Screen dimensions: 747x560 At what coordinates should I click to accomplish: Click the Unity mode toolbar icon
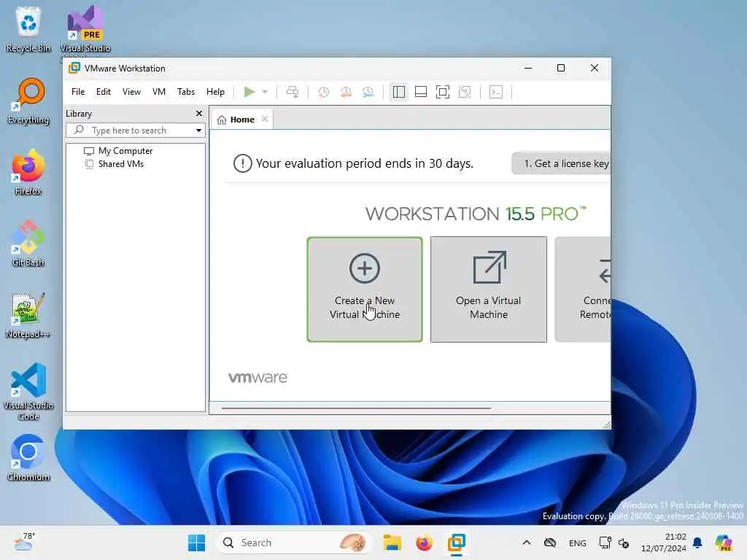coord(465,92)
